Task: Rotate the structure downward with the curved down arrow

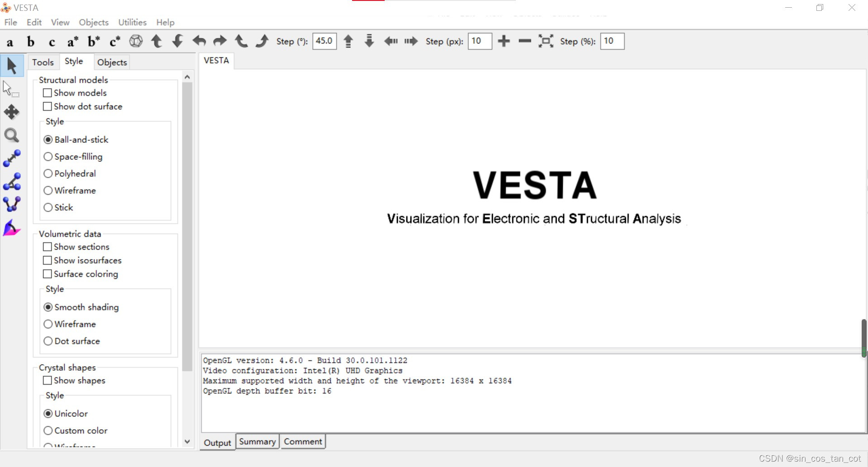Action: point(177,41)
